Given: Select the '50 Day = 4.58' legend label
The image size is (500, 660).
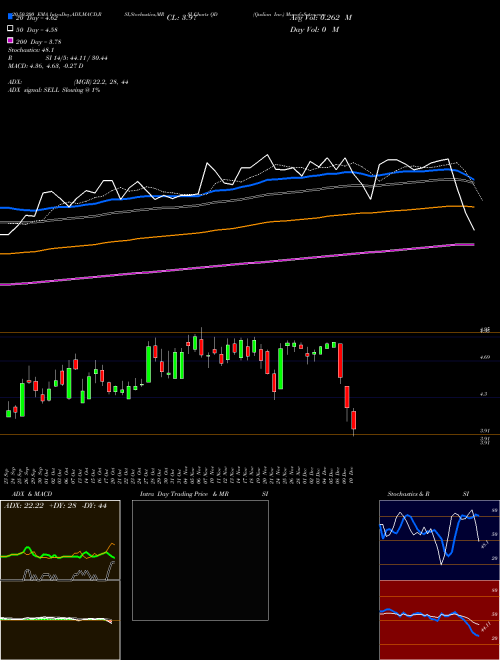Looking at the screenshot, I should point(37,30).
